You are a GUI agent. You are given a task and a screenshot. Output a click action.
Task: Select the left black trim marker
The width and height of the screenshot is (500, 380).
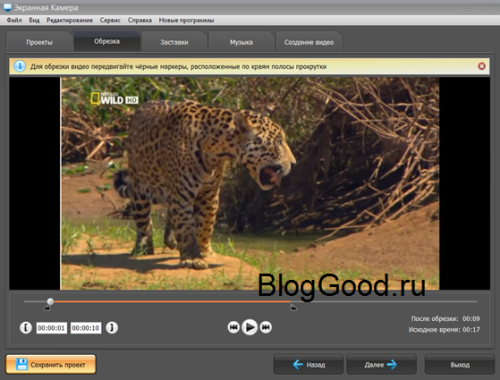pyautogui.click(x=47, y=308)
